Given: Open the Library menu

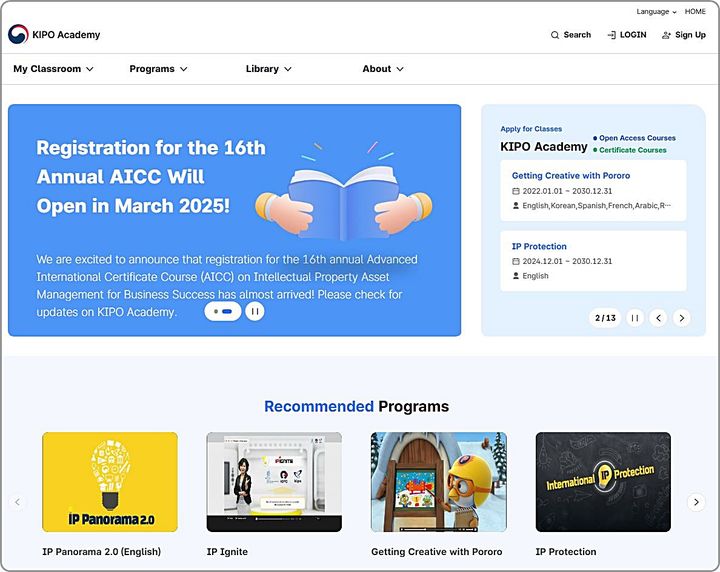Looking at the screenshot, I should (x=268, y=69).
